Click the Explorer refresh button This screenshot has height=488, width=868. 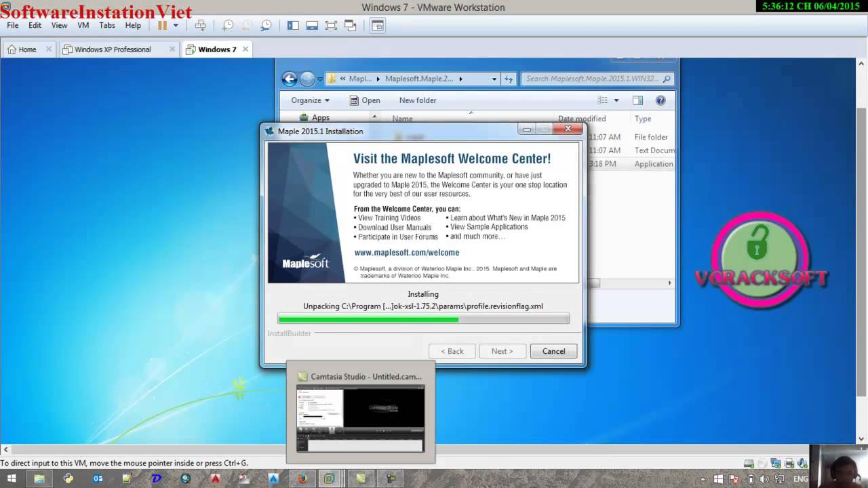(509, 79)
